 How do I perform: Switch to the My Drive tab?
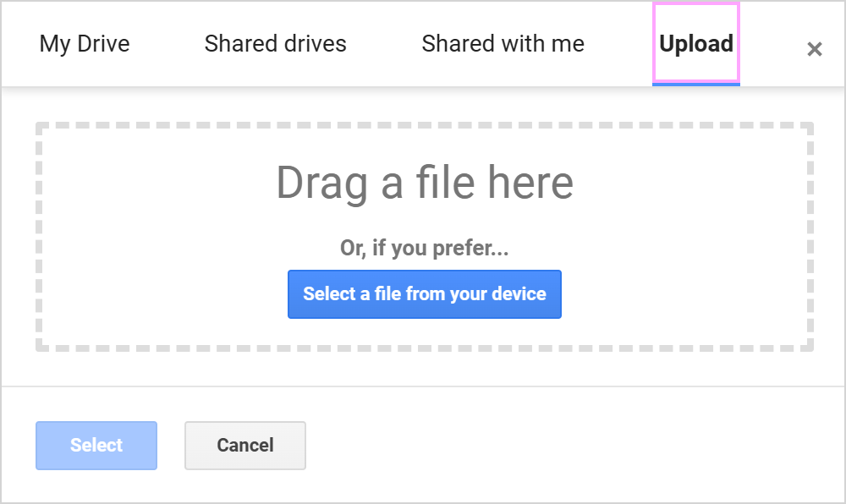85,44
